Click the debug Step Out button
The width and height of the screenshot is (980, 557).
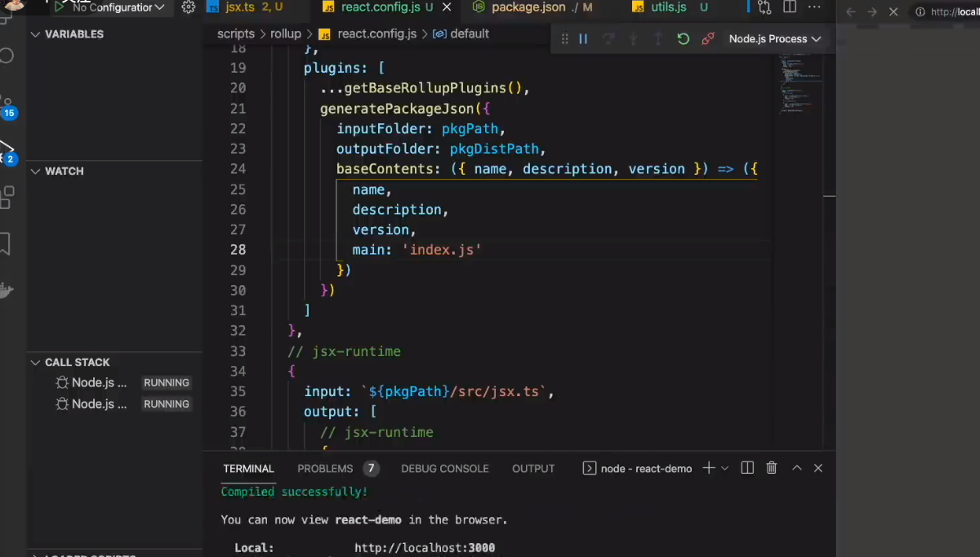(658, 38)
